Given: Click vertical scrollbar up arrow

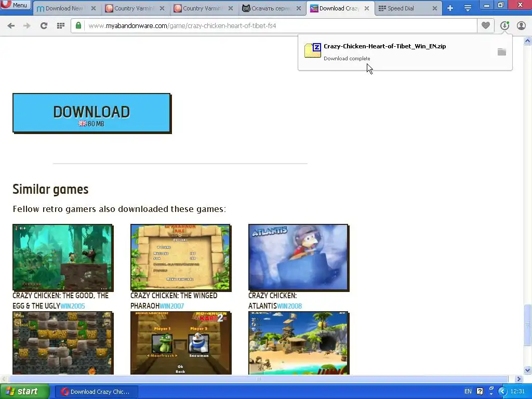Looking at the screenshot, I should click(528, 41).
